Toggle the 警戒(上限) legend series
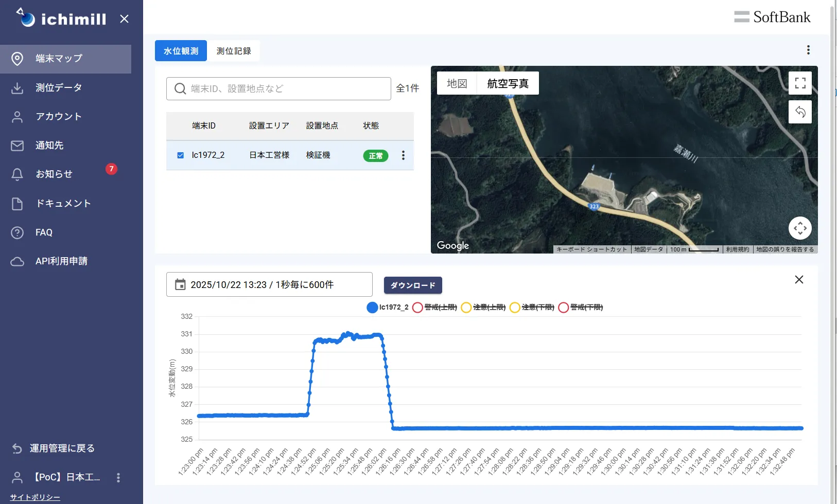 (418, 308)
